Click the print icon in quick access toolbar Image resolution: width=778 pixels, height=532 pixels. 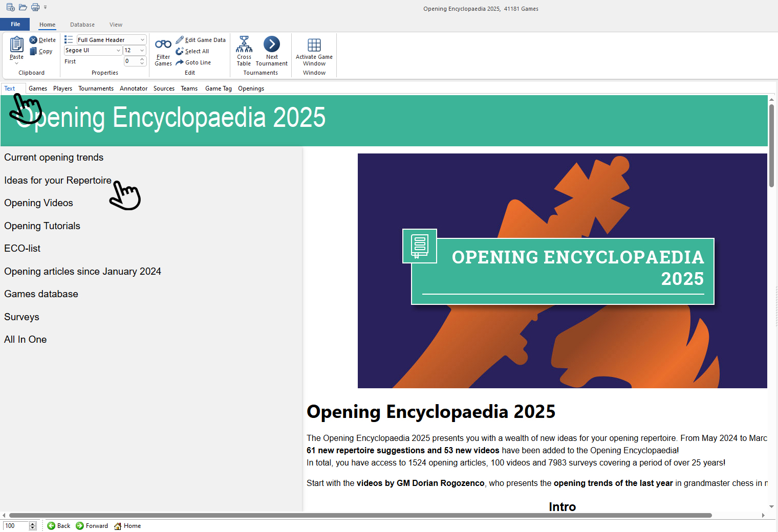[35, 7]
